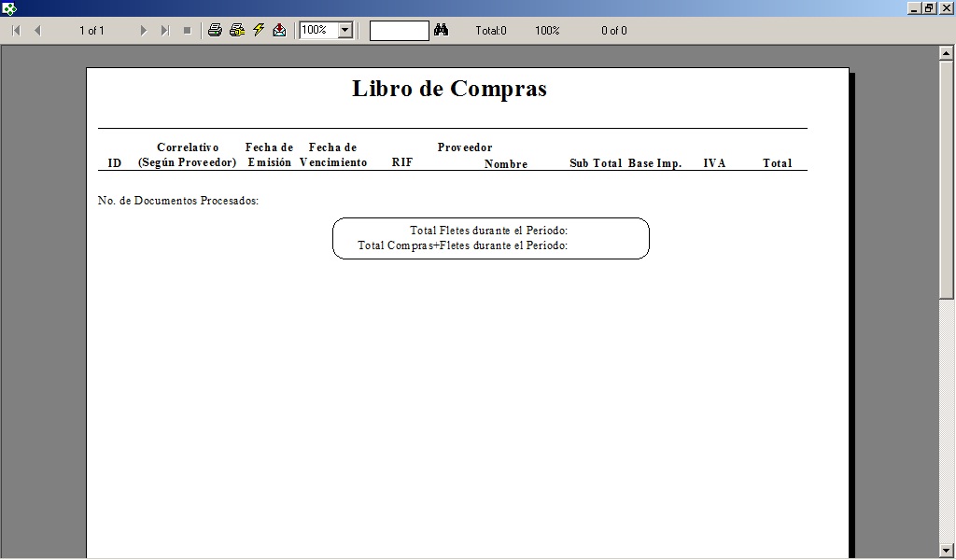Screen dimensions: 956x560
Task: Click the 100% zoom combo box field
Action: (317, 31)
